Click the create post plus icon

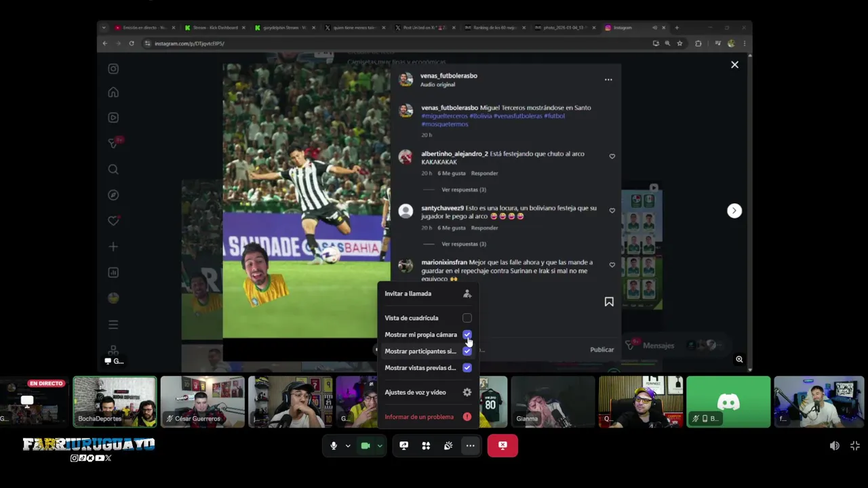tap(113, 247)
